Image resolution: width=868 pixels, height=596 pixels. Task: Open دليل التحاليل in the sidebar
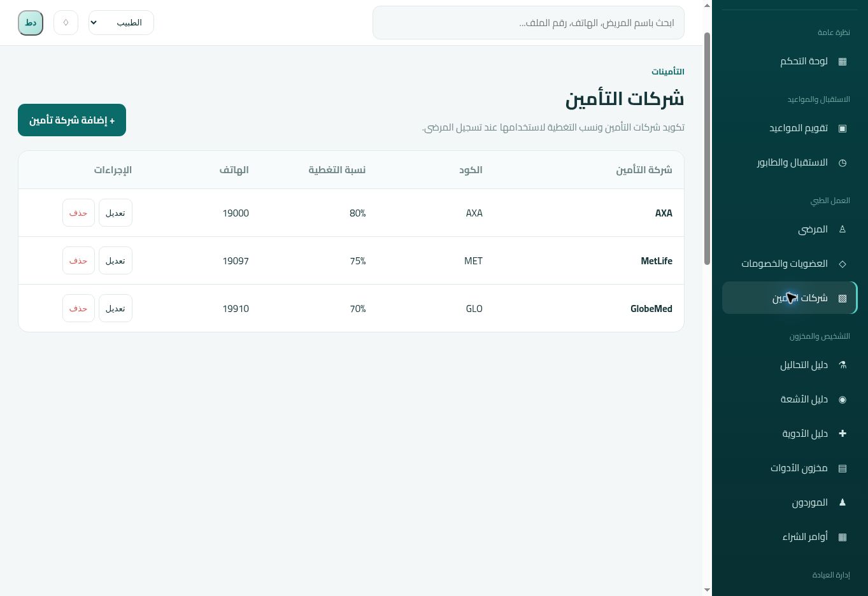click(790, 365)
